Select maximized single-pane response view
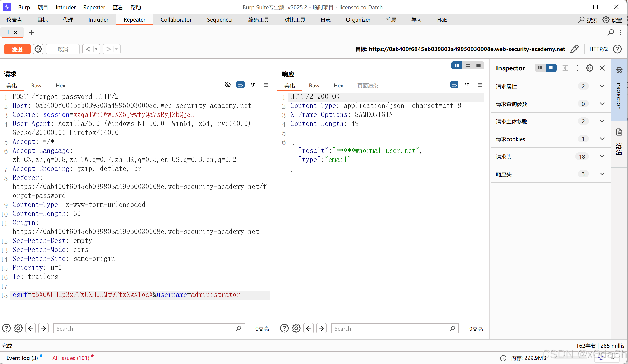Screen dimensions: 628x364 coord(479,65)
